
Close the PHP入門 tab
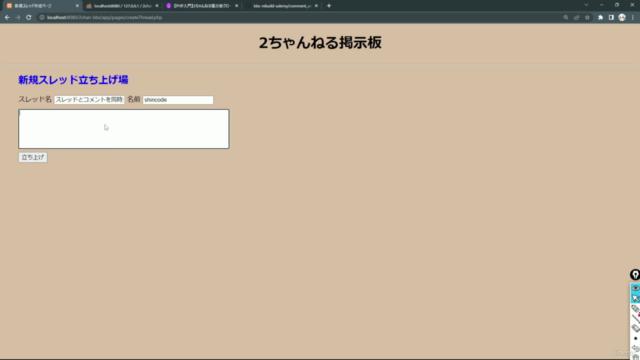click(236, 6)
